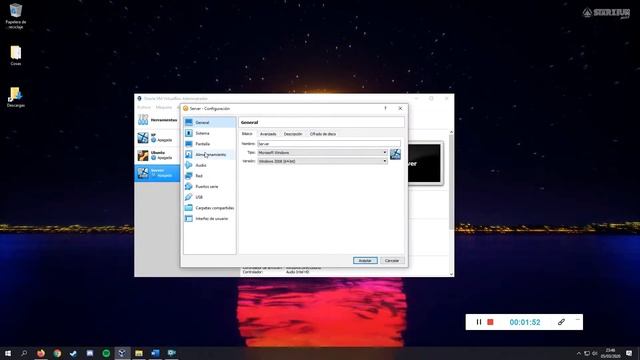Switch to the Básico tab
Viewport: 640px width, 360px height.
[247, 134]
